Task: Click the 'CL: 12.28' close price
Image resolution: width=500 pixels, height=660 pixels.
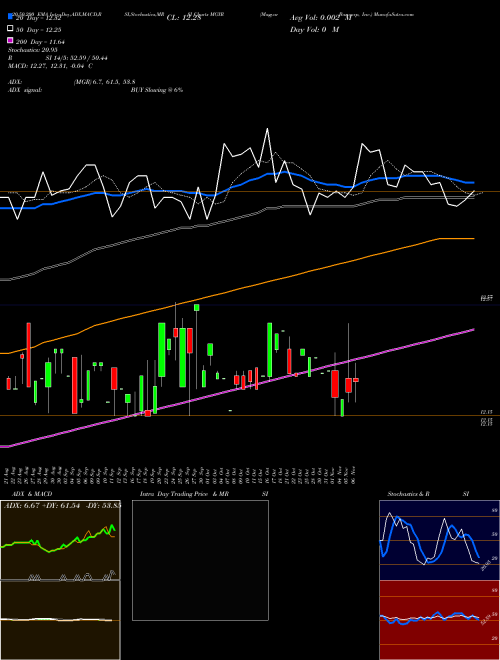Action: [184, 18]
